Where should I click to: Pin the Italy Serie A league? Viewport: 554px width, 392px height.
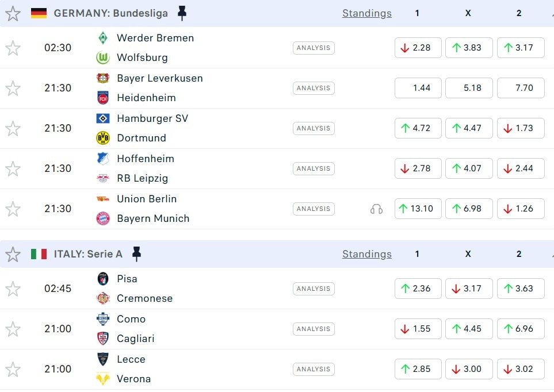136,254
